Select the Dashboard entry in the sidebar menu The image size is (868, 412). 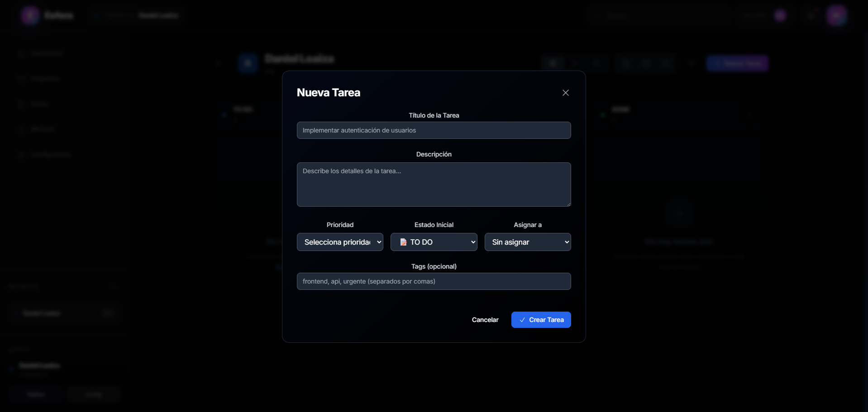(x=45, y=53)
